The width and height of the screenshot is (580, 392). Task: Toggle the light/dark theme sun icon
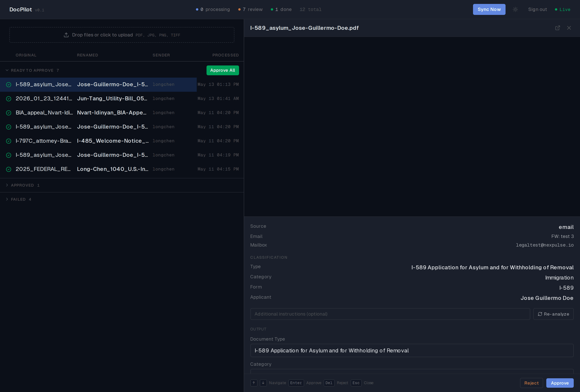point(515,9)
